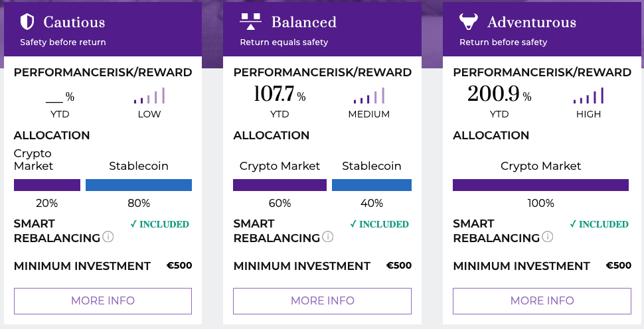Click the bull head icon beside Adventurous
The height and width of the screenshot is (329, 644).
pos(469,22)
